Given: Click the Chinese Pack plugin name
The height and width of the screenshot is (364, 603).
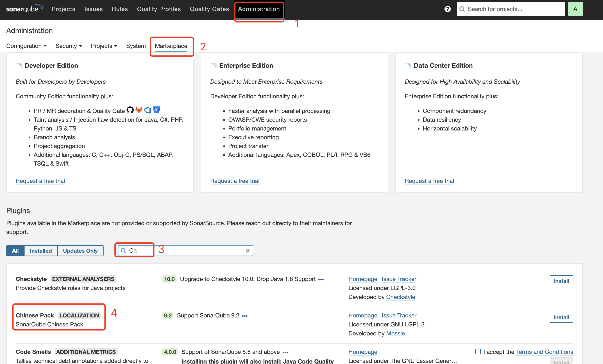Looking at the screenshot, I should pos(35,315).
